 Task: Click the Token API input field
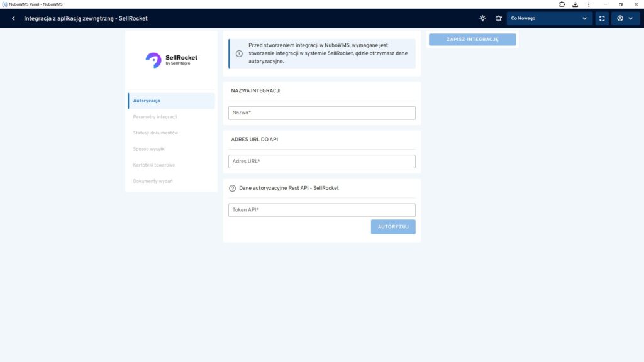coord(321,210)
